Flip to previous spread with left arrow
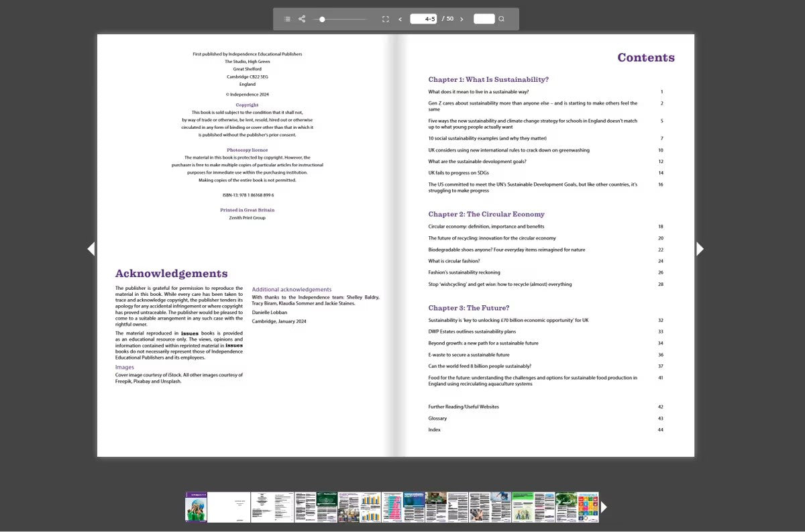Image resolution: width=805 pixels, height=532 pixels. [91, 249]
